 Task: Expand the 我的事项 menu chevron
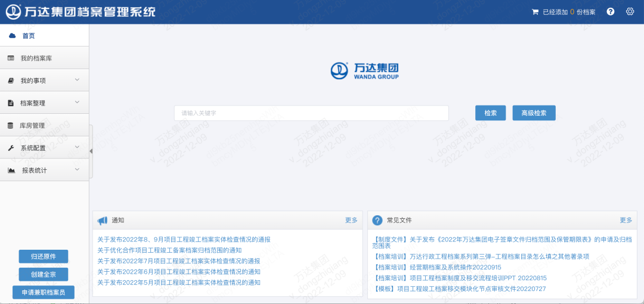click(x=77, y=80)
